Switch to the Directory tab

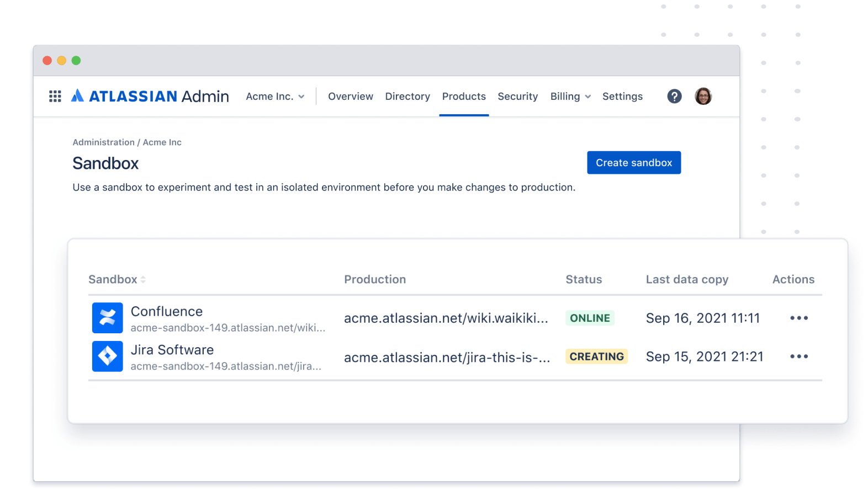pos(407,97)
